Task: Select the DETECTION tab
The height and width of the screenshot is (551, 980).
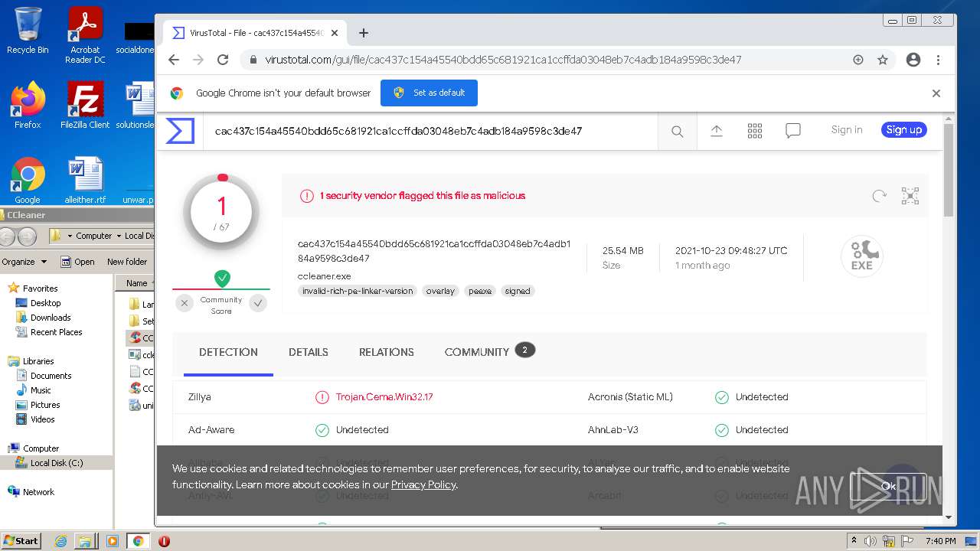Action: [x=228, y=352]
